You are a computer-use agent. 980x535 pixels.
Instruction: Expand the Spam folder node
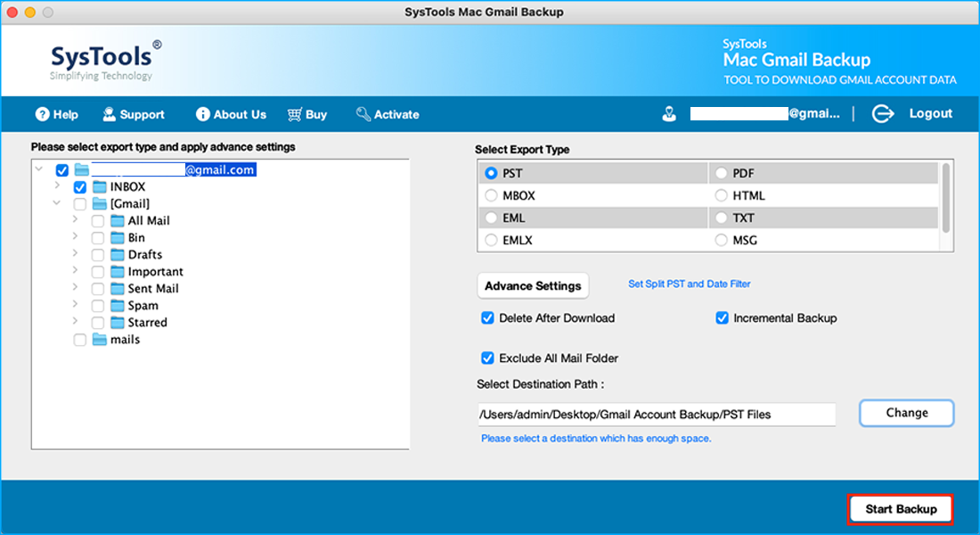(75, 303)
